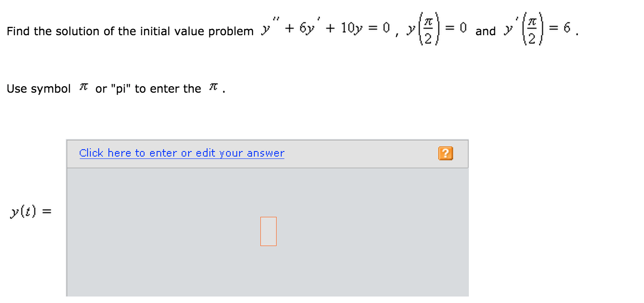Click the 'Use symbol' instruction line

(x=116, y=88)
